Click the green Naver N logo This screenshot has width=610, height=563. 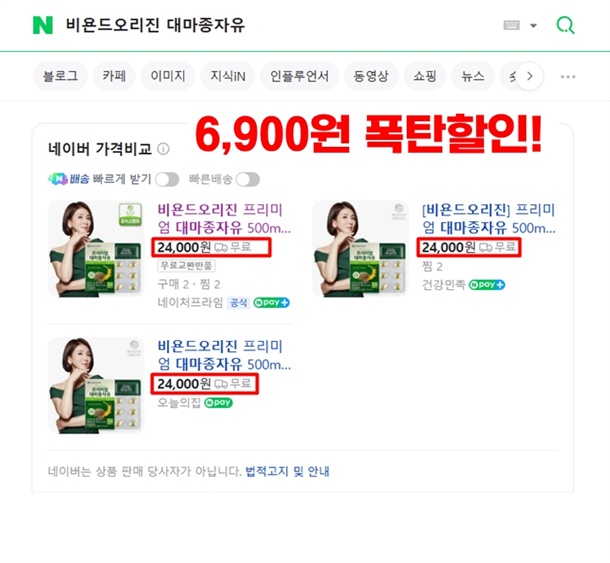click(x=43, y=25)
